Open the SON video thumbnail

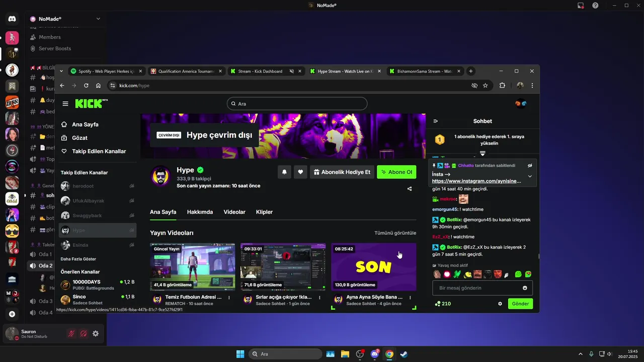374,267
